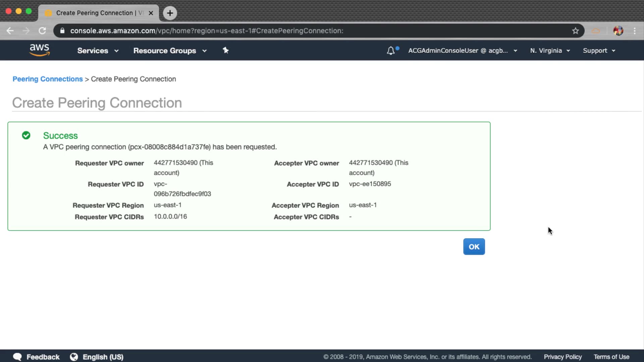
Task: Open new browser tab with plus icon
Action: [x=170, y=13]
